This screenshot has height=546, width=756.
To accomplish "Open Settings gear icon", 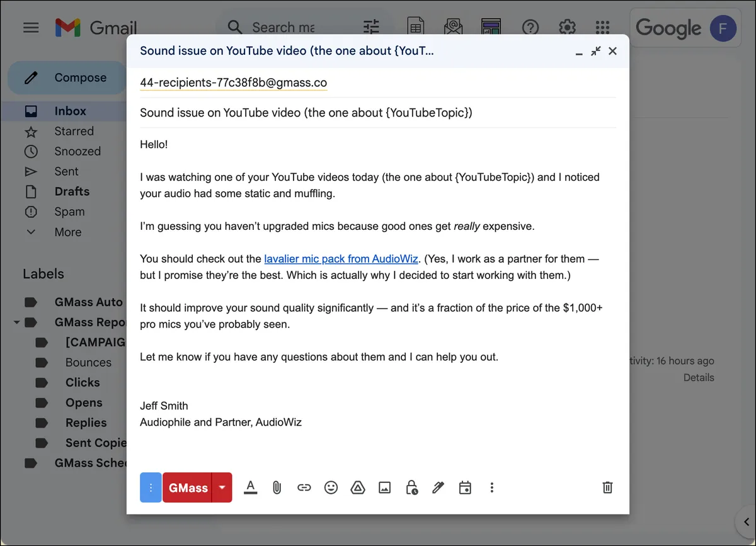I will click(x=567, y=28).
